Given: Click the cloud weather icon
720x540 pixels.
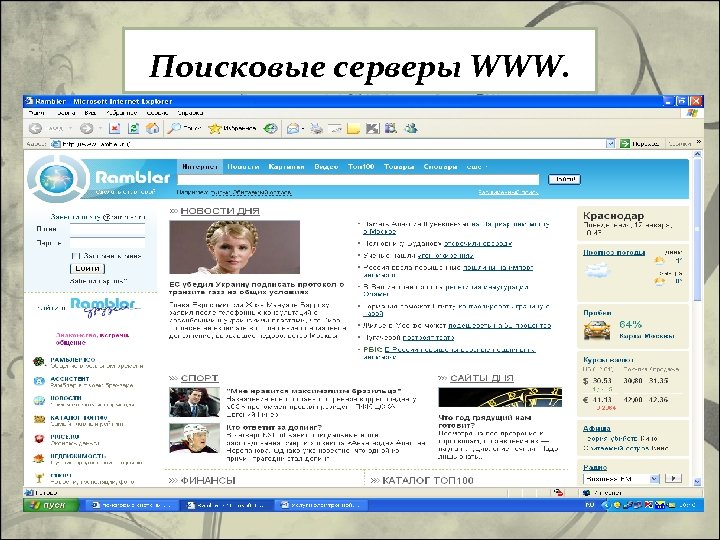Looking at the screenshot, I should tap(598, 270).
